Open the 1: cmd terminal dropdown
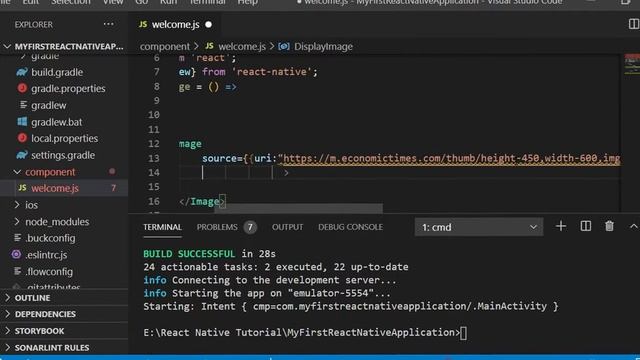Image resolution: width=640 pixels, height=360 pixels. [x=479, y=227]
